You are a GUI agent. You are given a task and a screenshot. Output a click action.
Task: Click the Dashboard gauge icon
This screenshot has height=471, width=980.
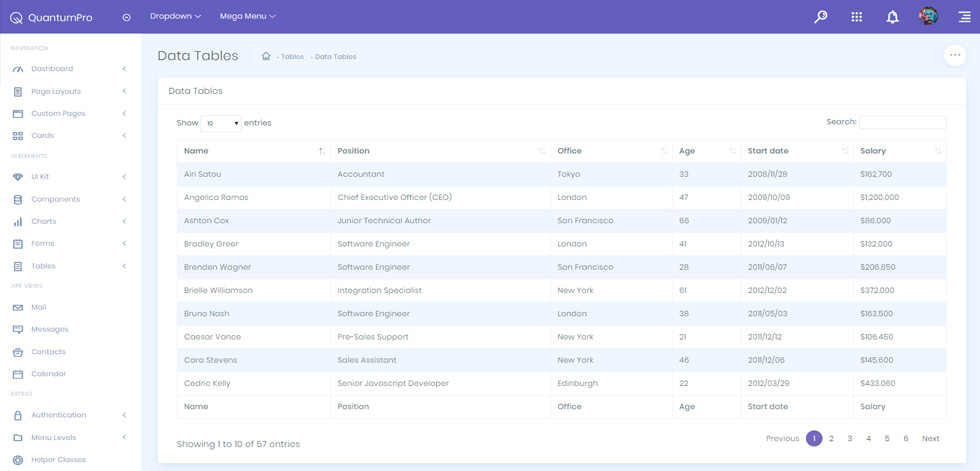[18, 69]
